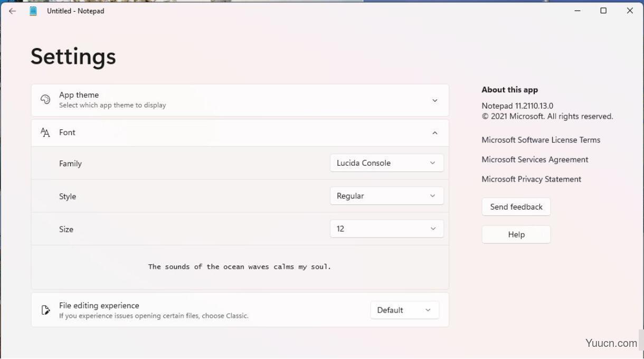Click the Notepad 11.2110.13.0 version text

coord(517,106)
